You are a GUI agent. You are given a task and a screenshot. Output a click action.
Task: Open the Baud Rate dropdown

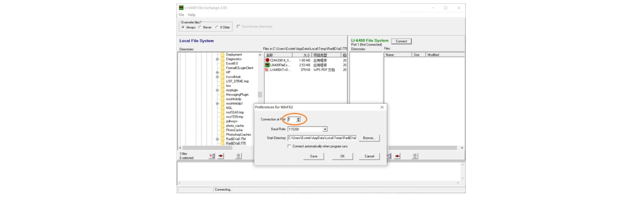click(325, 129)
